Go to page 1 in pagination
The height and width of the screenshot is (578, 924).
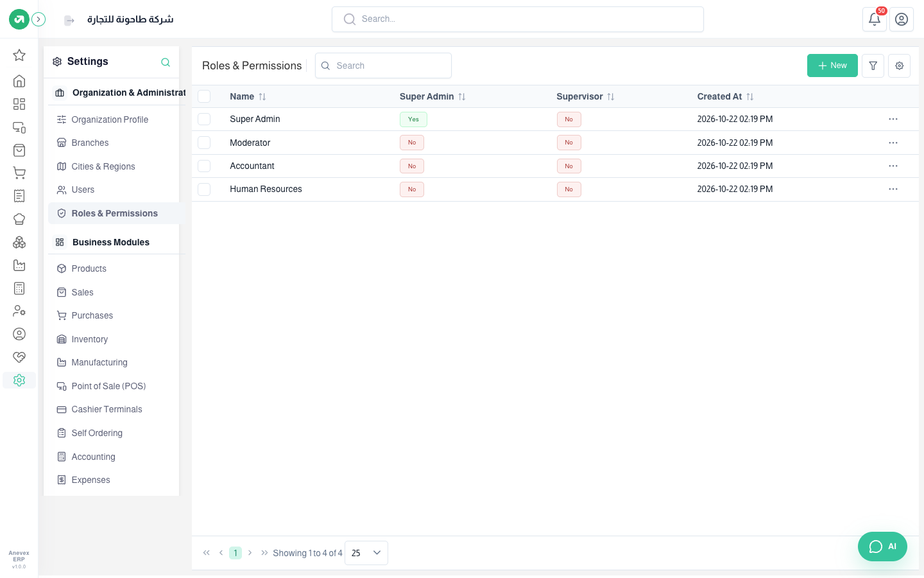(x=235, y=553)
